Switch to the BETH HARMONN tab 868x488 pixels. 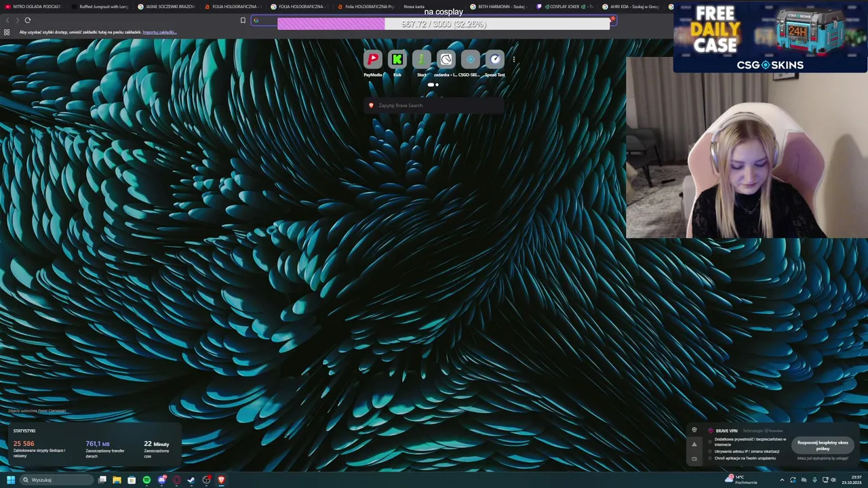(x=498, y=7)
